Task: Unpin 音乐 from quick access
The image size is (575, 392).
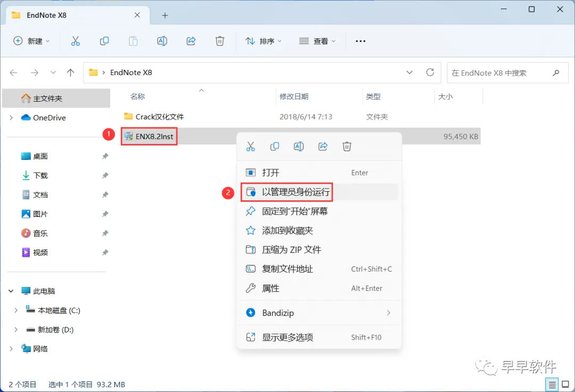Action: coord(105,233)
